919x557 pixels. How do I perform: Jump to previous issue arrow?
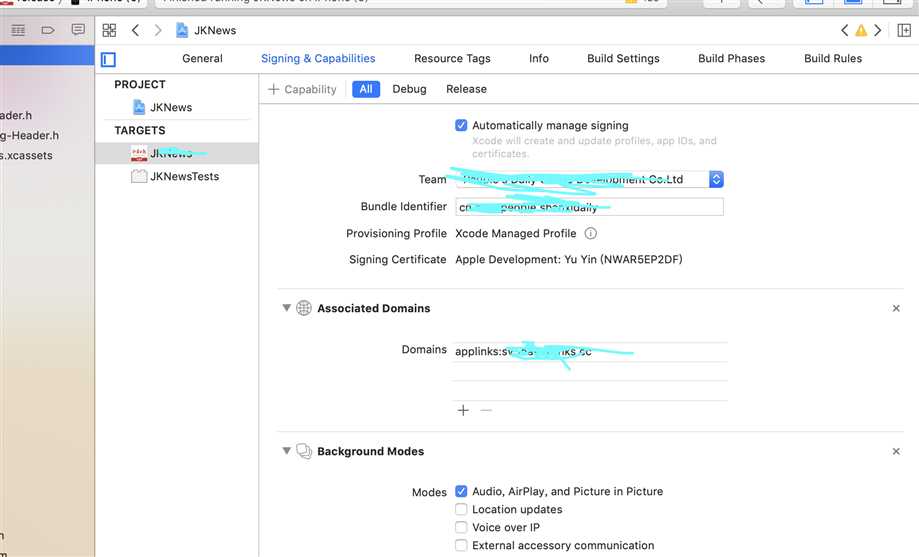[x=844, y=30]
